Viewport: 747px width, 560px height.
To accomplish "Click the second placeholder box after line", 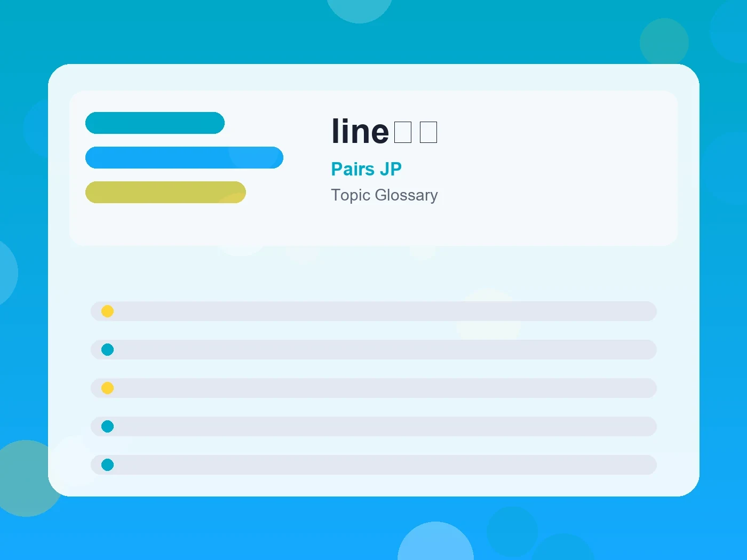I will point(428,132).
